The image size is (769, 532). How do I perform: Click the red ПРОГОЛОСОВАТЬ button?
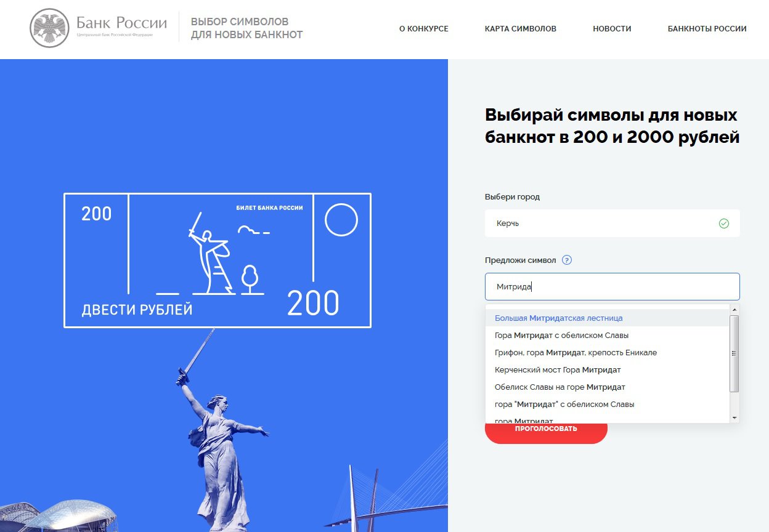click(546, 430)
